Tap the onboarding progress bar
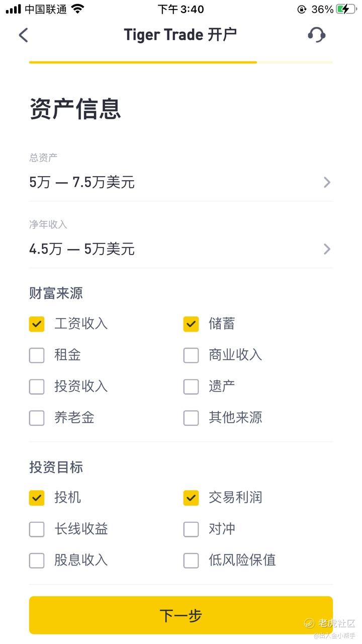This screenshot has width=362, height=644. (180, 62)
